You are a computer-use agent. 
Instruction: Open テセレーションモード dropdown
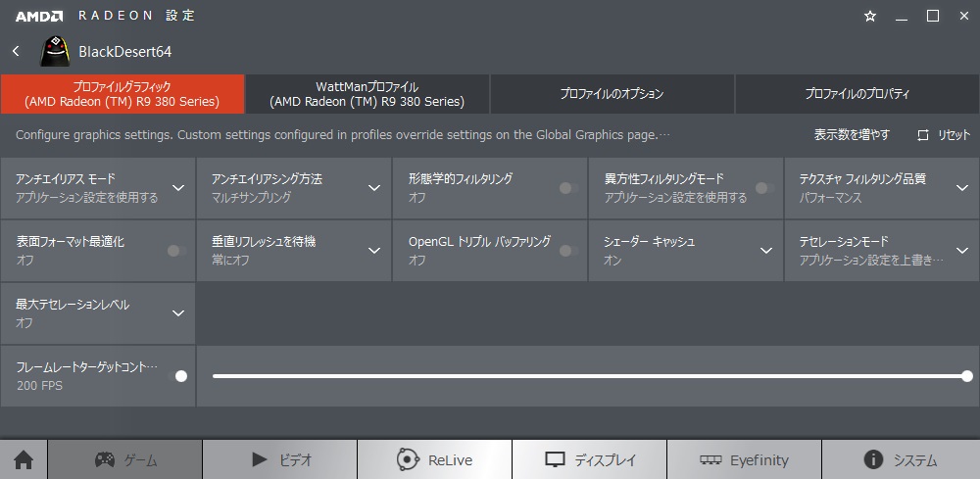(x=962, y=251)
